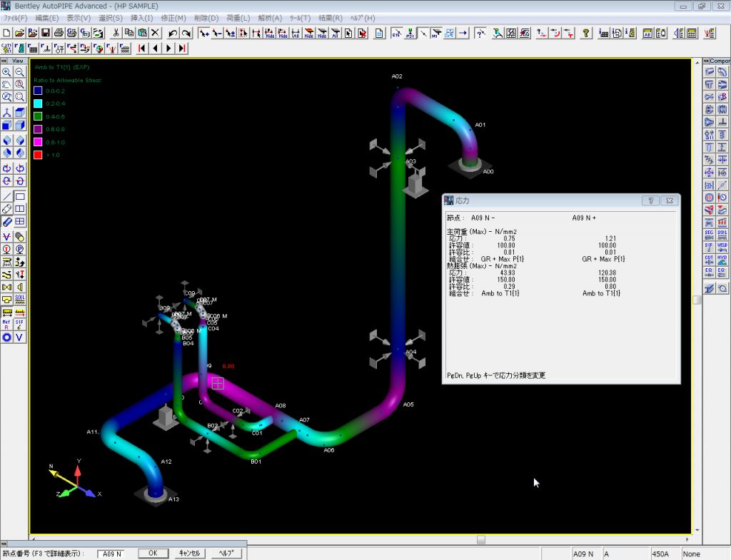Click the Print icon
The width and height of the screenshot is (731, 560).
pos(59,33)
